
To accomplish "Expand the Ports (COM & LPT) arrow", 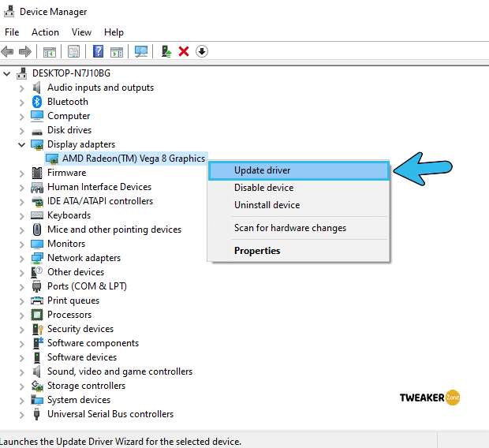I will tap(21, 287).
